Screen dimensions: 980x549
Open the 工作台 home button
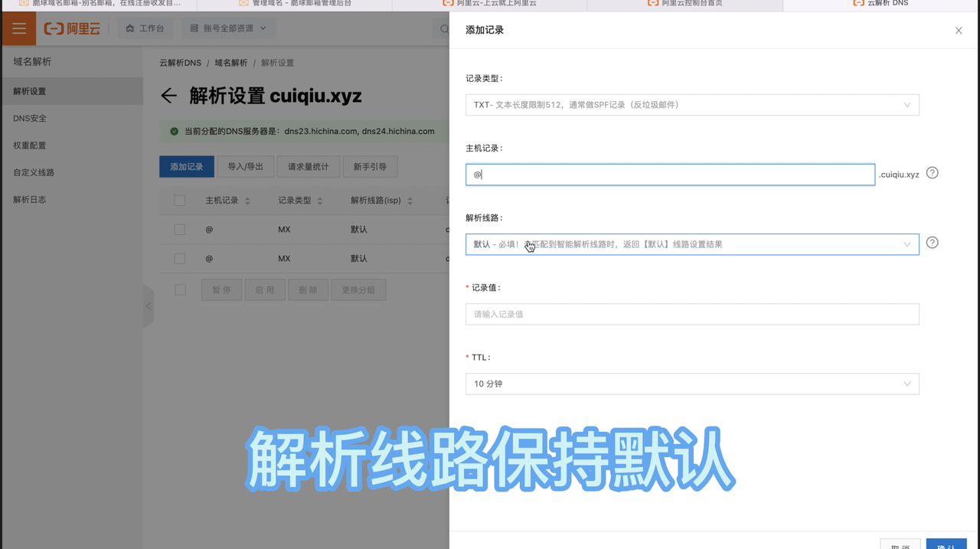click(145, 28)
